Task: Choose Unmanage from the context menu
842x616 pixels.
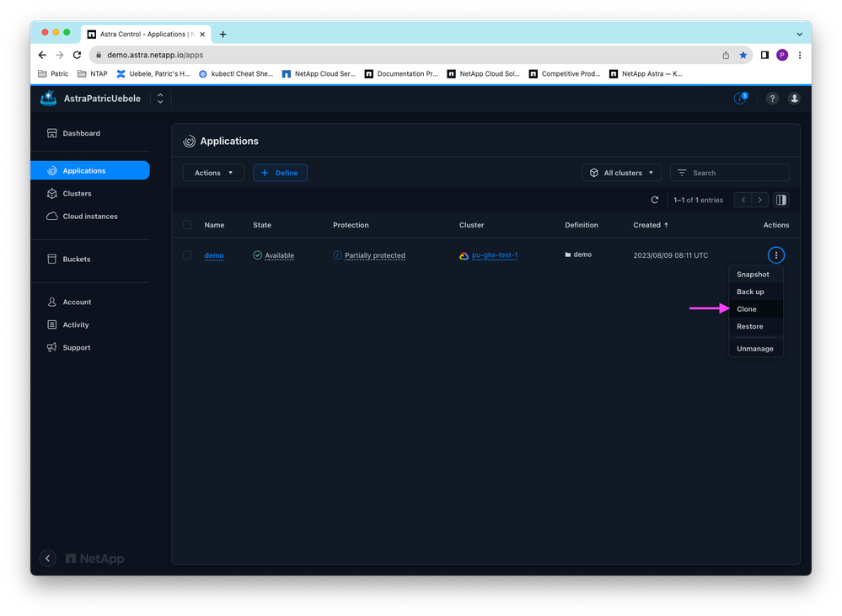Action: [756, 349]
